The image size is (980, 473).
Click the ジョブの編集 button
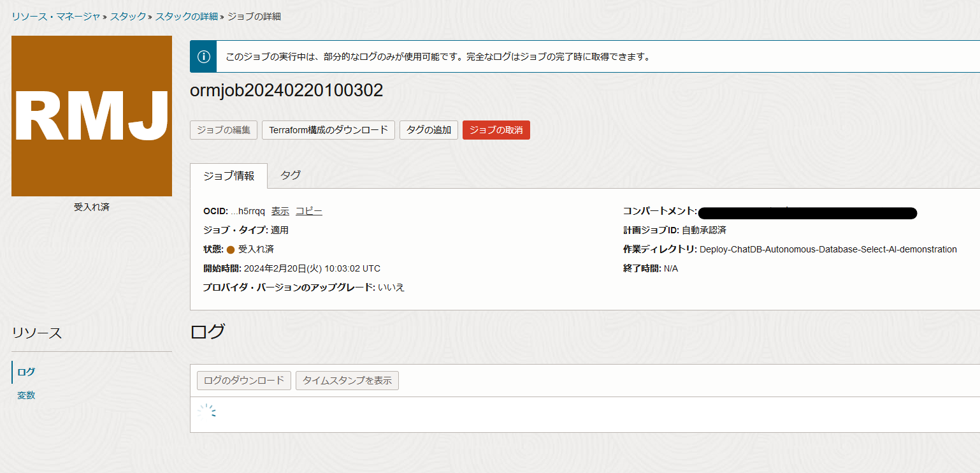(x=224, y=130)
